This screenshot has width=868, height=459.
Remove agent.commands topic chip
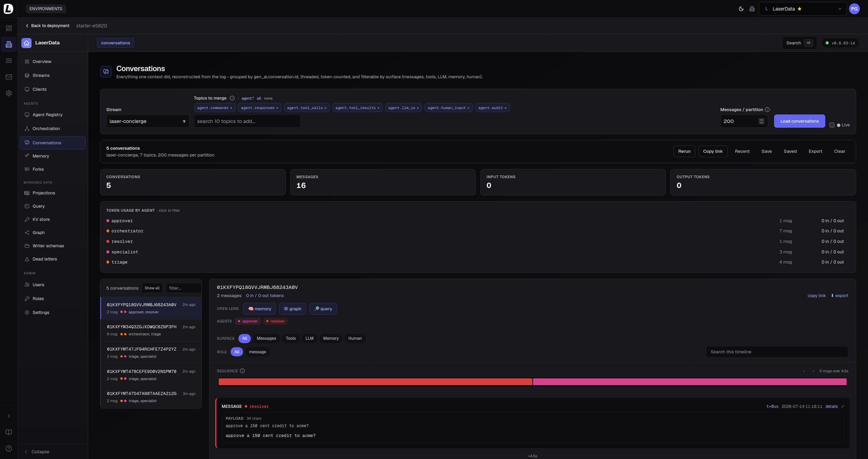pyautogui.click(x=231, y=108)
